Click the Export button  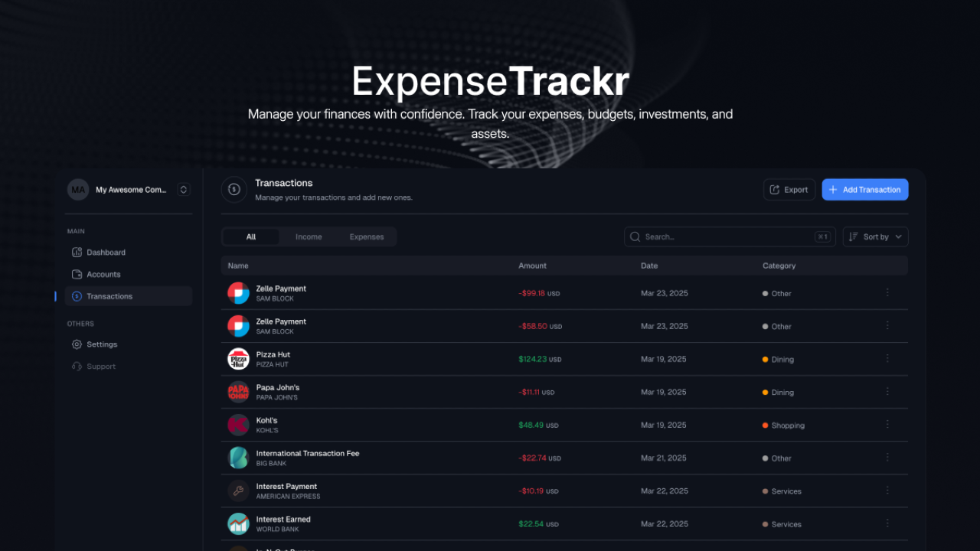point(789,189)
